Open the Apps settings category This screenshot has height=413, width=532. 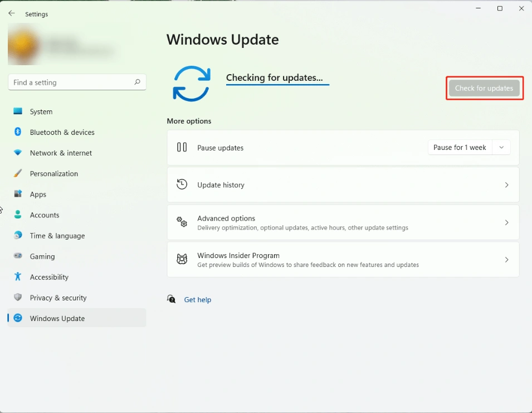(x=38, y=195)
